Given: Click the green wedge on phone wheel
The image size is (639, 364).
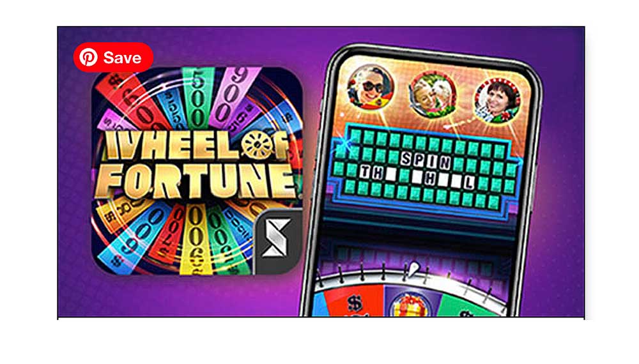Looking at the screenshot, I should coord(468,305).
